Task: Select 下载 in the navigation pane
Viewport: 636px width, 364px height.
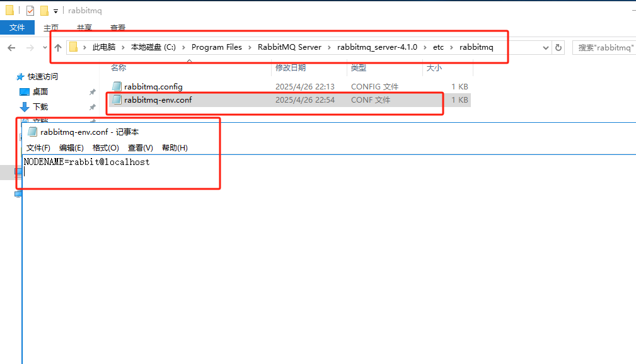Action: coord(40,107)
